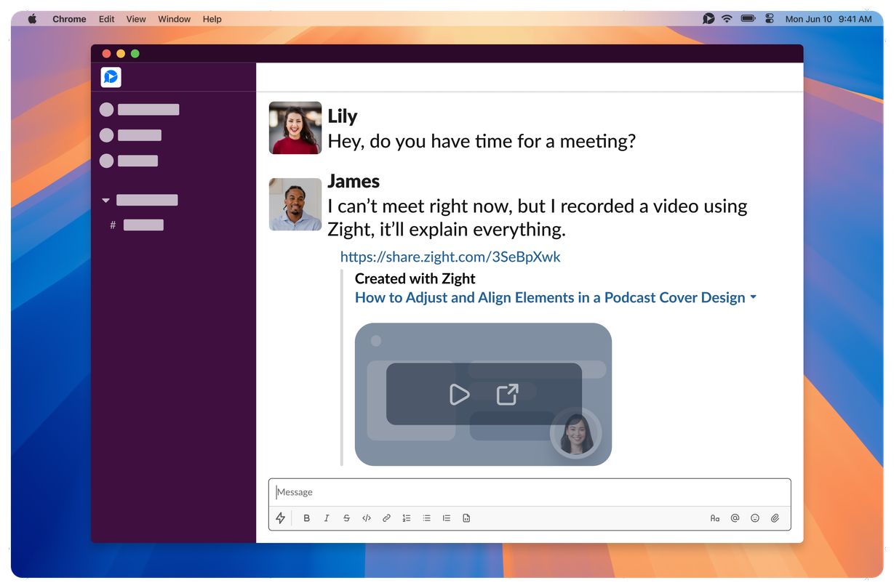
Task: Collapse the preview using the title caret
Action: coord(753,297)
